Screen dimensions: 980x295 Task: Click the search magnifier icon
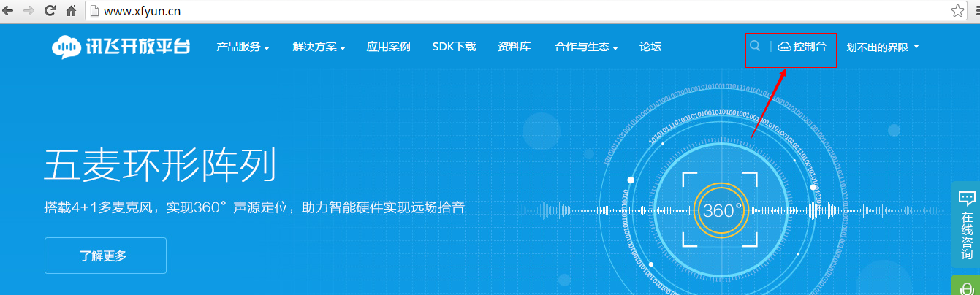pos(755,46)
